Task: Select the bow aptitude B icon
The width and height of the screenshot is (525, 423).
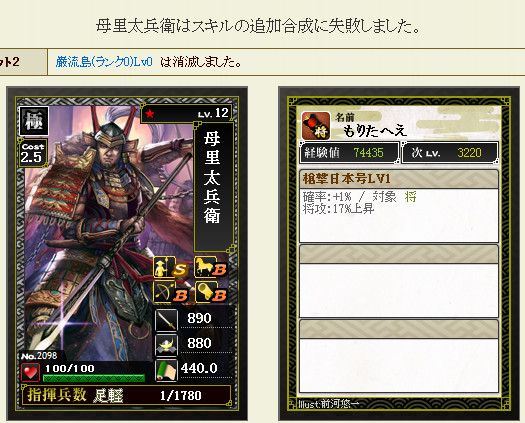Action: (171, 293)
